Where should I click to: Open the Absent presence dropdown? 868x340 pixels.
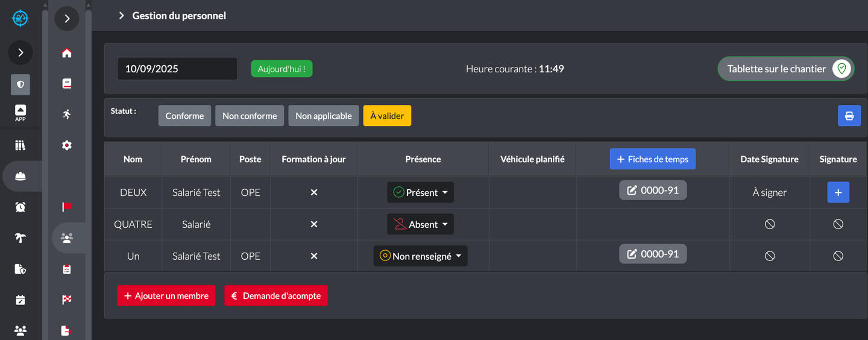(420, 224)
